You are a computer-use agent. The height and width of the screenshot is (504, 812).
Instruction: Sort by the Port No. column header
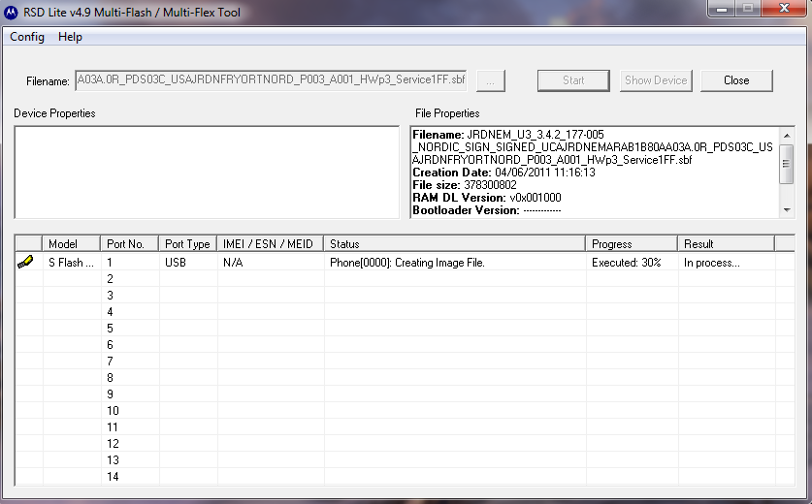[130, 244]
